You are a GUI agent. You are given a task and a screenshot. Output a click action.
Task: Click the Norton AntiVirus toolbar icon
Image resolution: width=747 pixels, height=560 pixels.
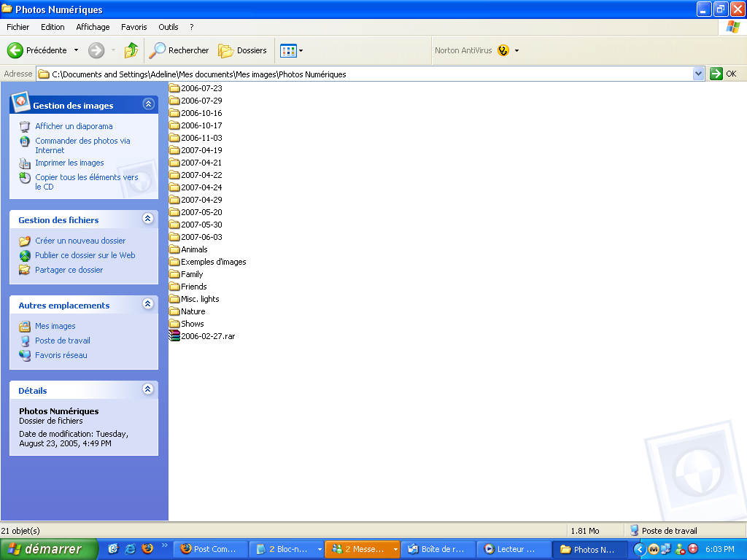coord(503,50)
